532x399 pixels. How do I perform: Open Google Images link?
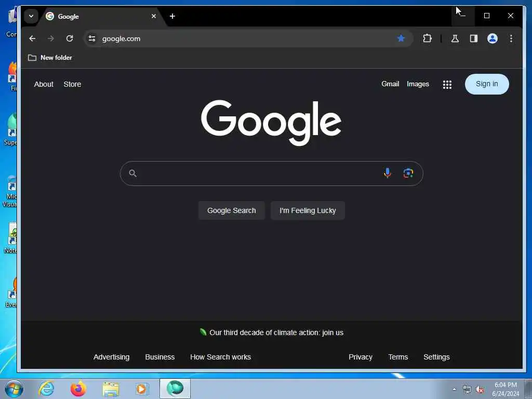coord(418,84)
